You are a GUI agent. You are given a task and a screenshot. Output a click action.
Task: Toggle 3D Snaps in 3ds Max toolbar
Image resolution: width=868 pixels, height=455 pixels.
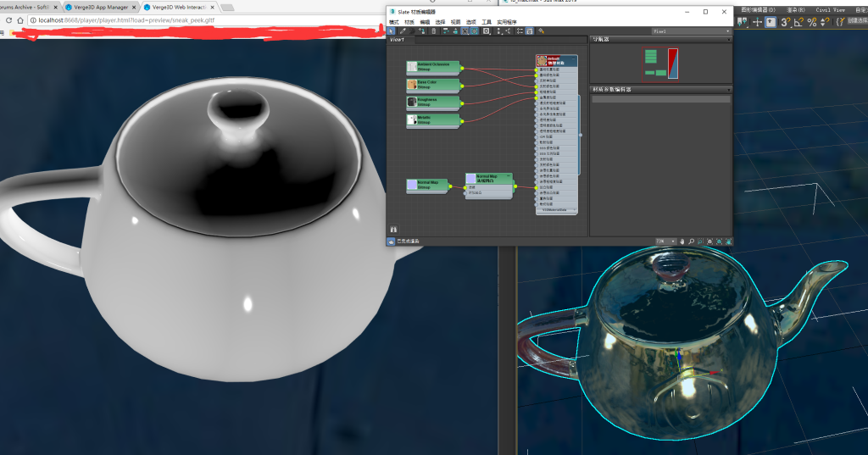785,21
